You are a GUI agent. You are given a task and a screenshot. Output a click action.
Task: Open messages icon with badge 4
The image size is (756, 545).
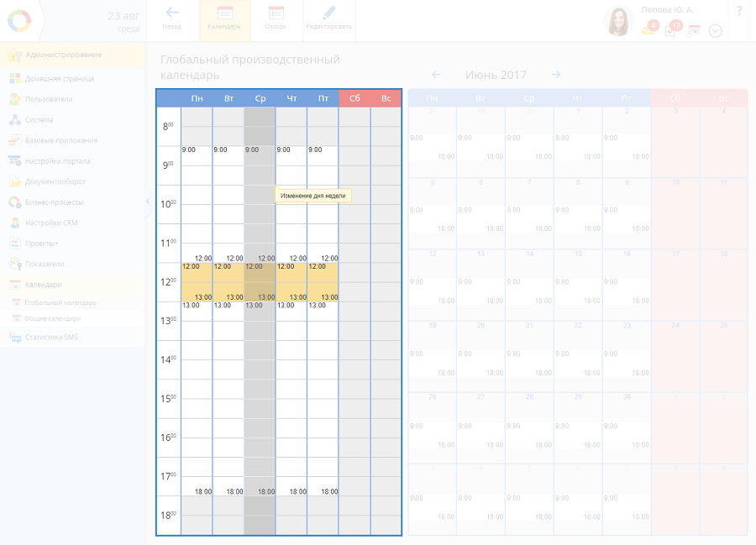click(x=650, y=29)
